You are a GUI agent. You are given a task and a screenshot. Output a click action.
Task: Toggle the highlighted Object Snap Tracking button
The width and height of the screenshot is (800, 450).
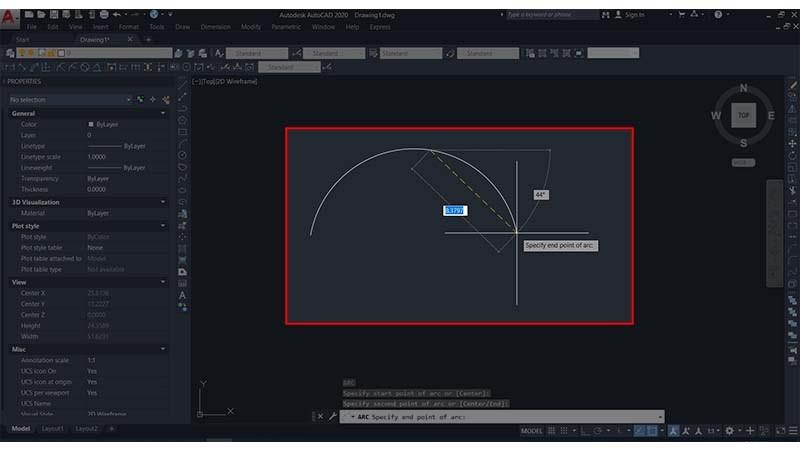[639, 431]
